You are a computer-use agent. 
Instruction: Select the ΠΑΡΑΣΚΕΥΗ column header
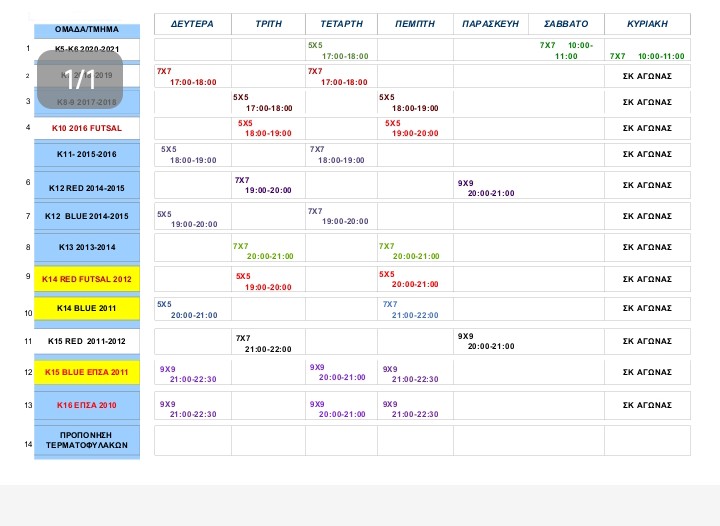(491, 23)
